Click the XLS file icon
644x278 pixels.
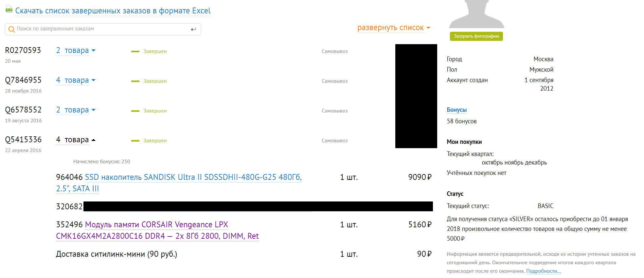pos(9,9)
